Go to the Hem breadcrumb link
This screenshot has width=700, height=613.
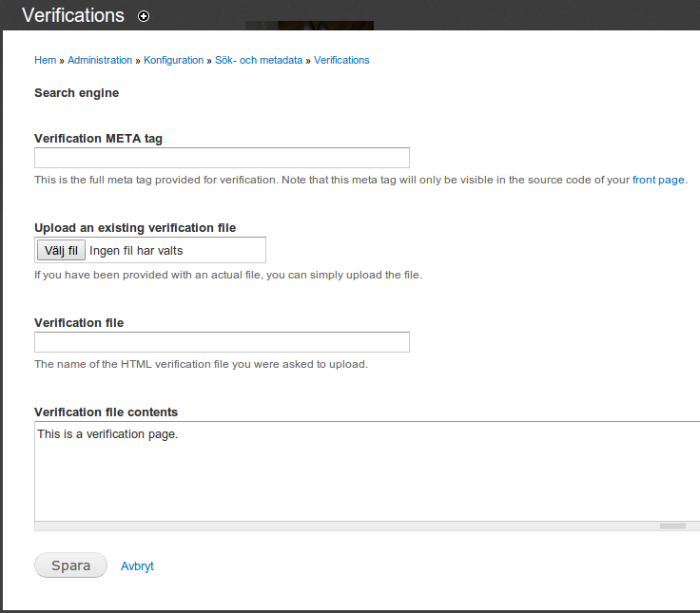45,60
